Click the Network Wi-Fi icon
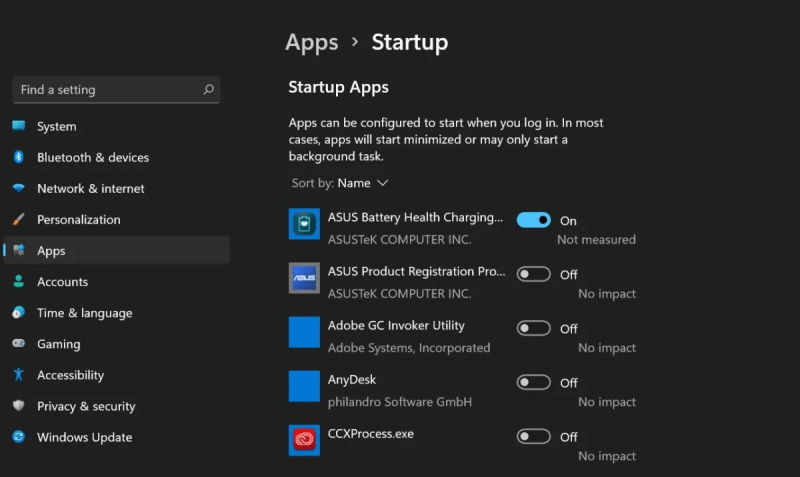800x477 pixels. coord(19,188)
